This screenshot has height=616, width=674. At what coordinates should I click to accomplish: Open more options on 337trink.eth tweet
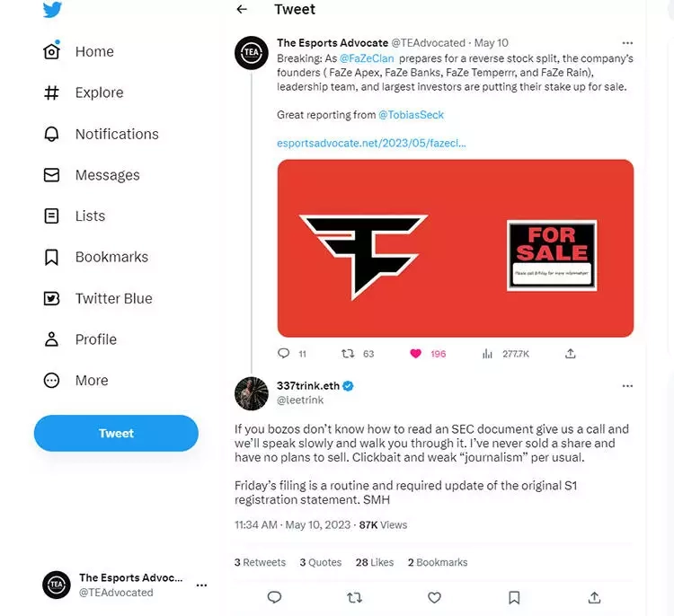point(627,386)
